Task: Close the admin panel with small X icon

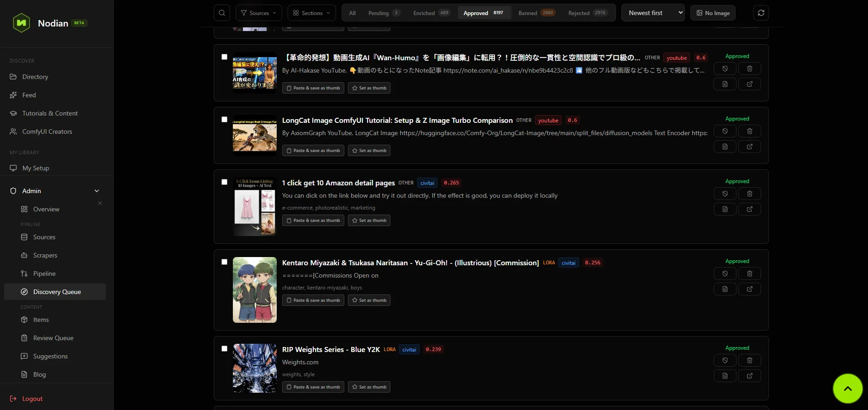Action: point(100,203)
